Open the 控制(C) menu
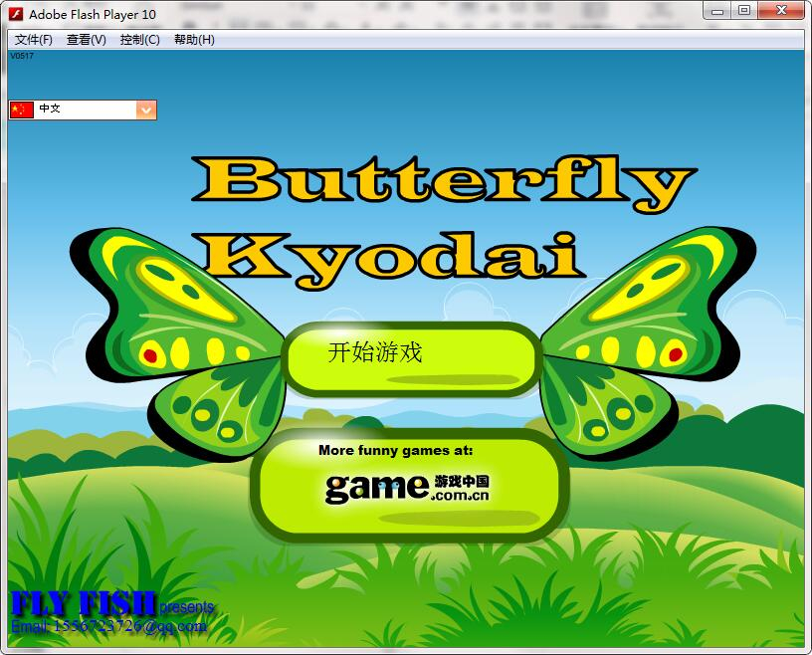 point(139,40)
